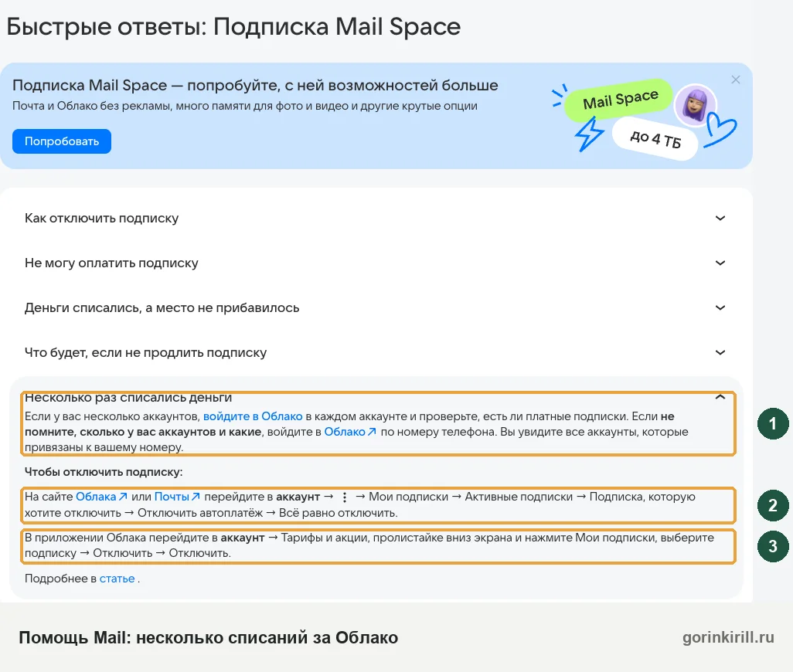Click the three-dots menu icon in instructions
This screenshot has height=672, width=793.
point(345,497)
